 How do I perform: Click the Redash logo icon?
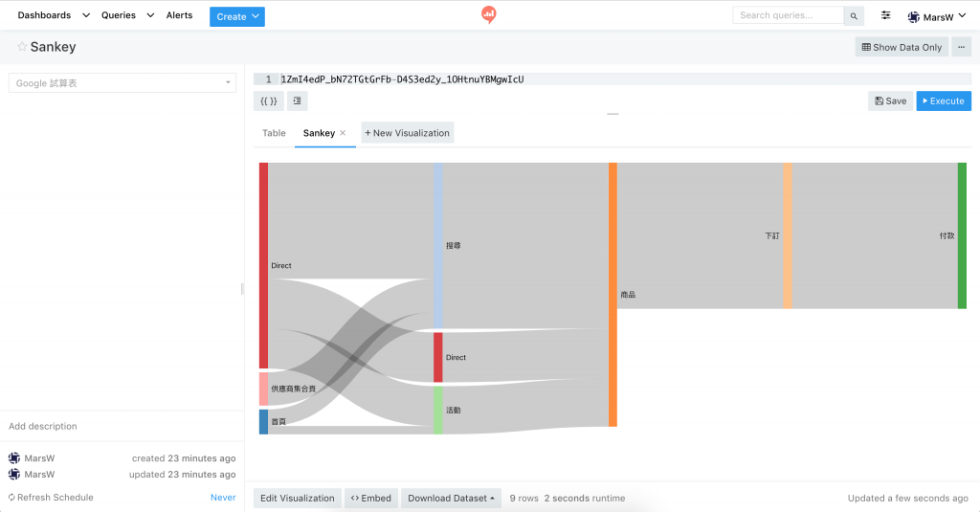point(489,14)
